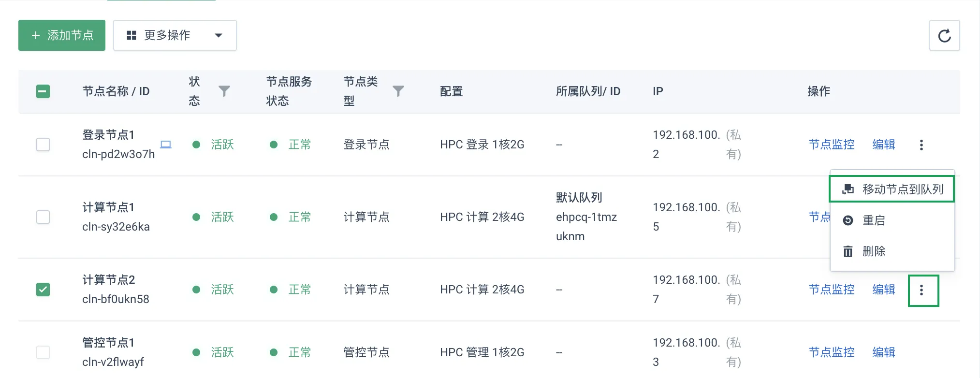Viewport: 980px width, 378px height.
Task: Toggle the header select-all checkbox
Action: coord(43,91)
